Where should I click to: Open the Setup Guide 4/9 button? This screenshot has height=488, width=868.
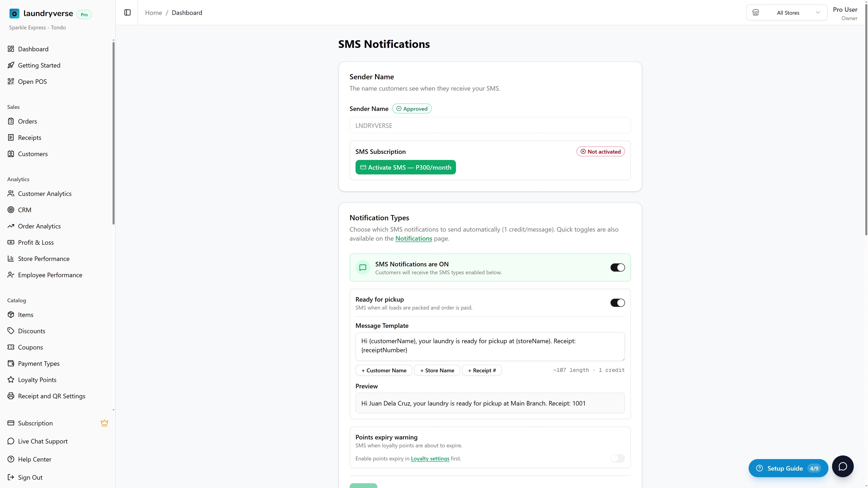(788, 468)
